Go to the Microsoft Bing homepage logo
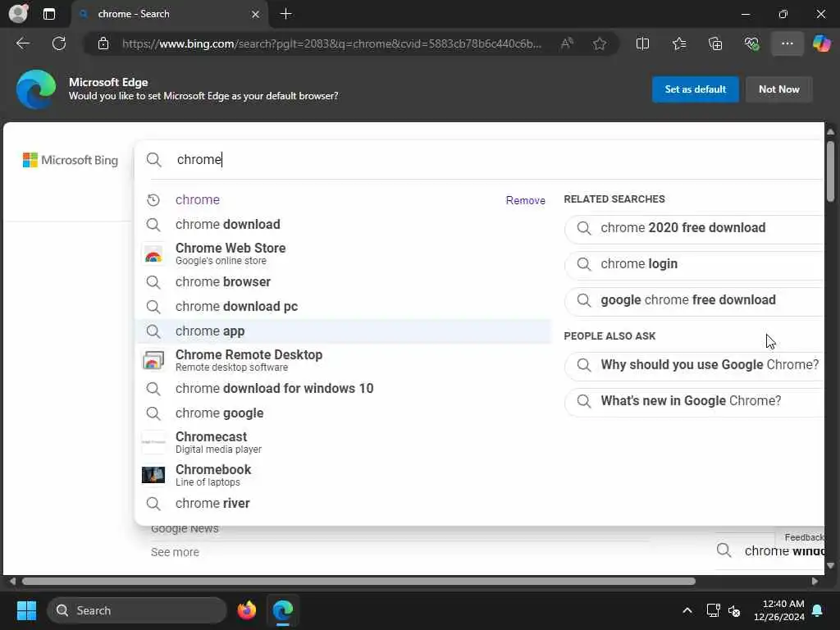840x630 pixels. coord(71,160)
